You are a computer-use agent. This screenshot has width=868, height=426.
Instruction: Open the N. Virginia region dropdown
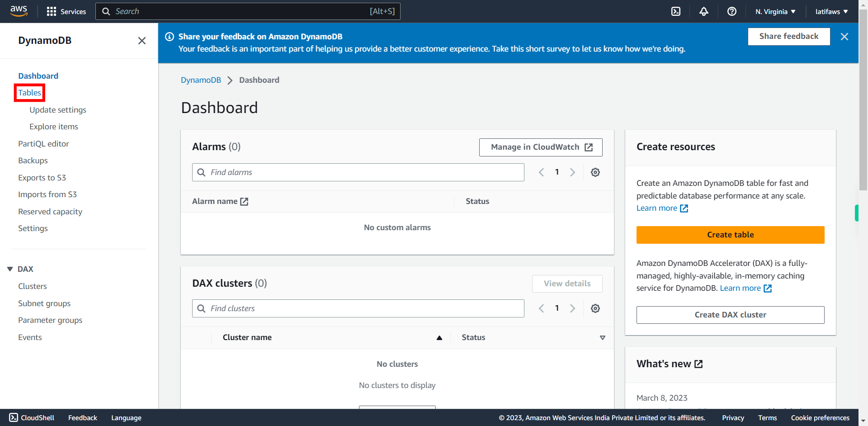(775, 11)
